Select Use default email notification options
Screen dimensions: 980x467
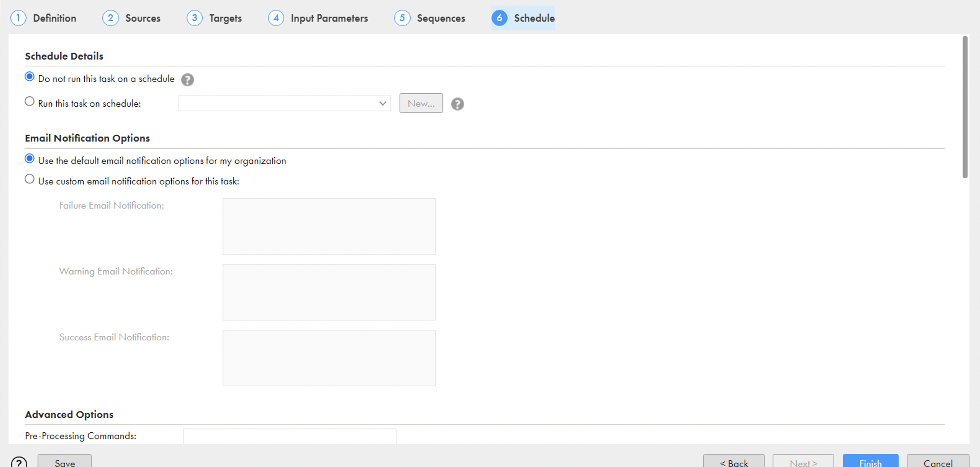point(29,160)
